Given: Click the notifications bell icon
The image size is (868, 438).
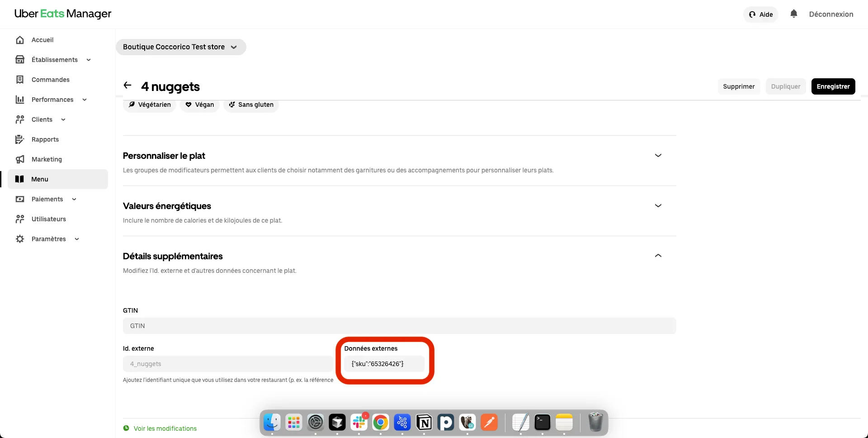Looking at the screenshot, I should tap(793, 14).
